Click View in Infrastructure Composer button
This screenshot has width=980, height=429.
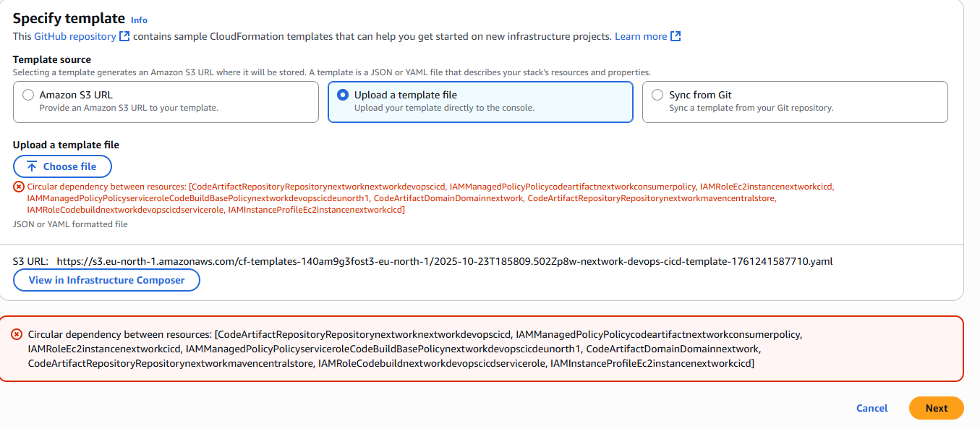pyautogui.click(x=106, y=280)
